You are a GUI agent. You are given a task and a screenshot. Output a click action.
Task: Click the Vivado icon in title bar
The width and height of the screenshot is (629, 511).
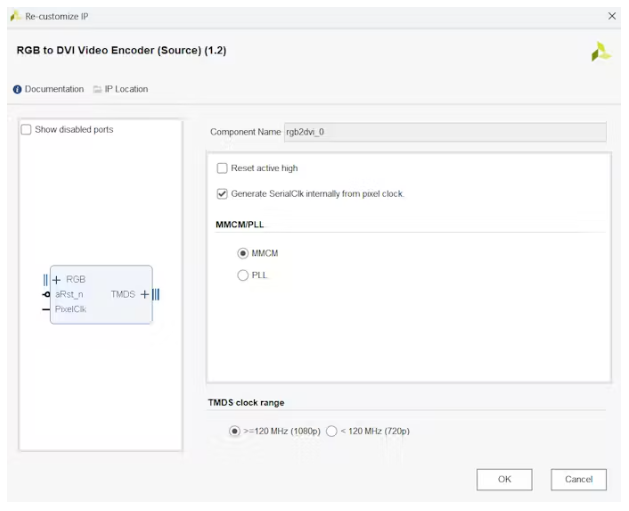pos(15,16)
